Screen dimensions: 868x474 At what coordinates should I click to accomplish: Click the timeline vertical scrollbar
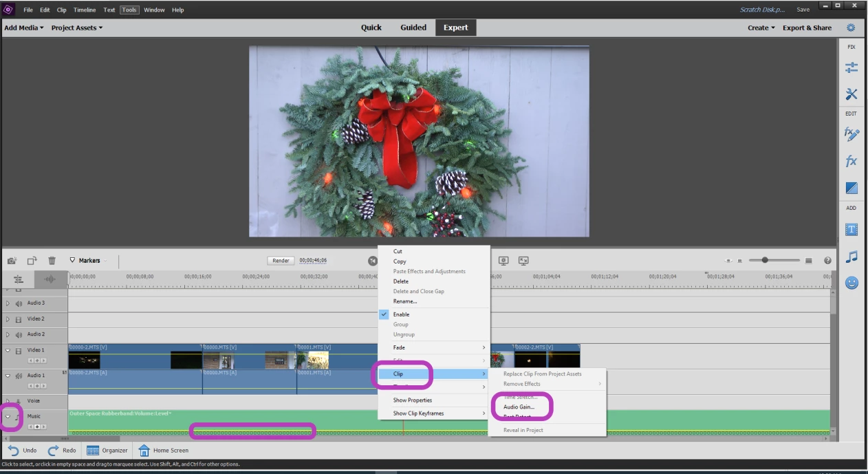pyautogui.click(x=834, y=362)
